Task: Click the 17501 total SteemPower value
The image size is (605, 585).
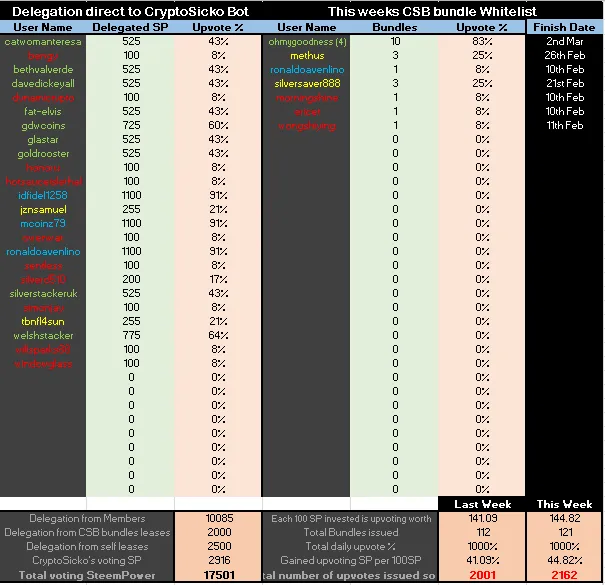Action: pyautogui.click(x=219, y=575)
